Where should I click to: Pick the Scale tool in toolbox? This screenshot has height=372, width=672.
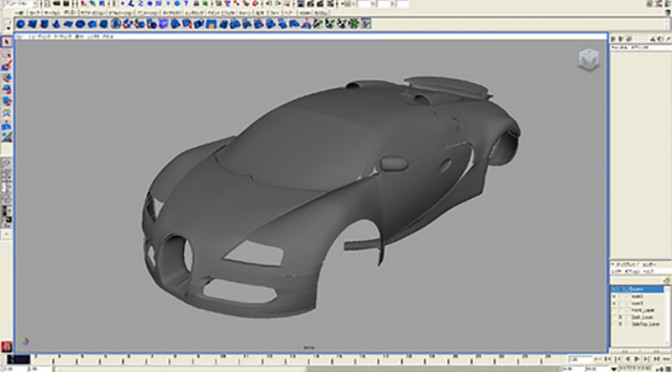click(6, 102)
